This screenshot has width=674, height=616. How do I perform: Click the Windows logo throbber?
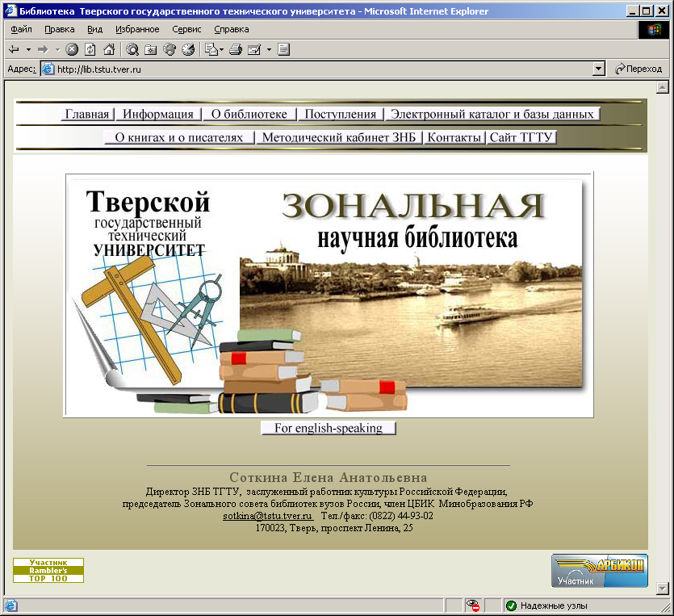click(653, 30)
